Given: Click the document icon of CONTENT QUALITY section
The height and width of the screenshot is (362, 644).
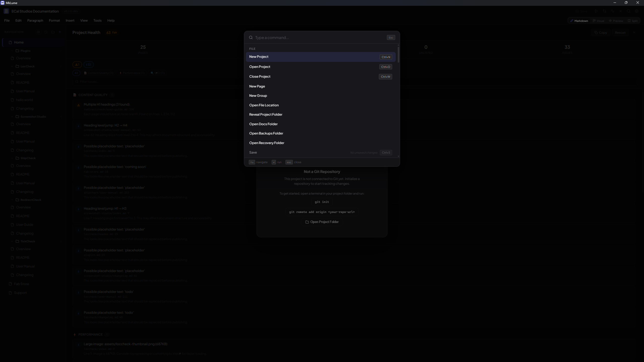Looking at the screenshot, I should (x=74, y=95).
